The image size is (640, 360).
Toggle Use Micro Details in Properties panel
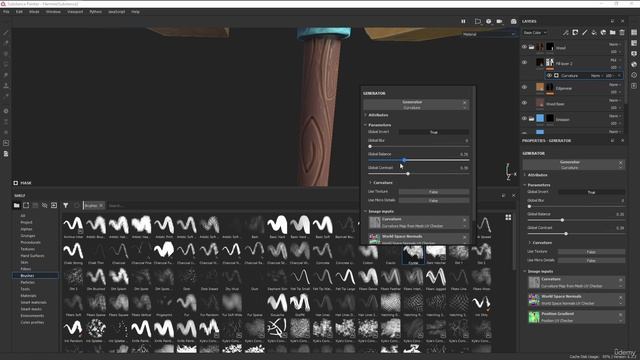591,260
